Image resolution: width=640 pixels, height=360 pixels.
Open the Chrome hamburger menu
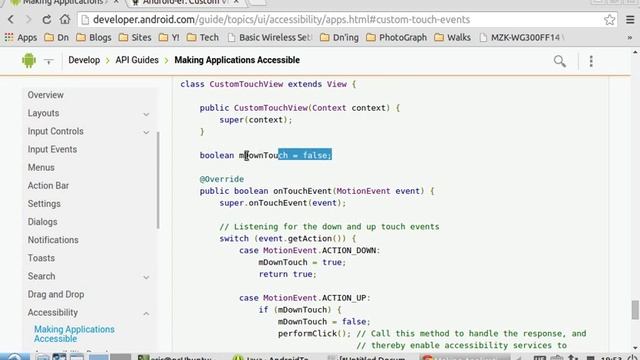(x=630, y=20)
